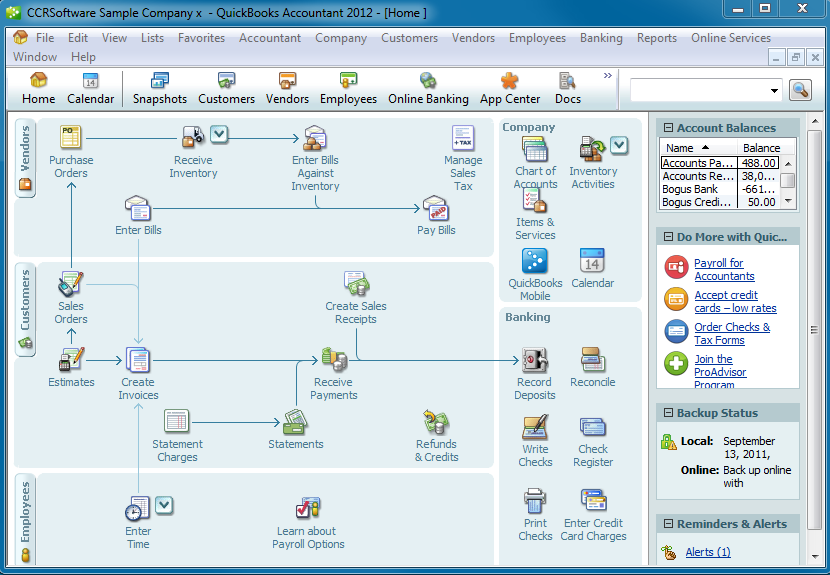Screen dimensions: 830x575
Task: Open Receive Inventory icon
Action: click(x=193, y=137)
